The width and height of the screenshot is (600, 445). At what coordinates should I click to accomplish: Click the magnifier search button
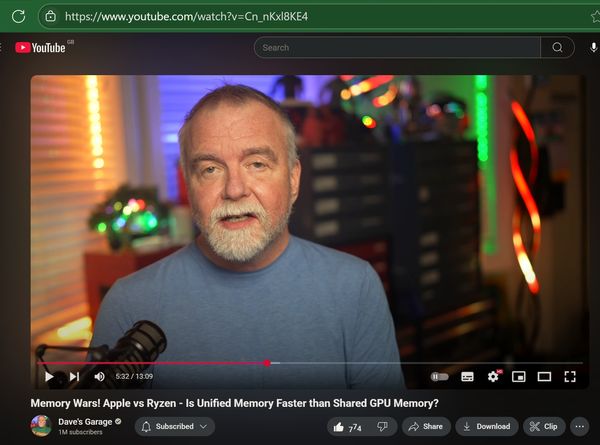[x=558, y=47]
